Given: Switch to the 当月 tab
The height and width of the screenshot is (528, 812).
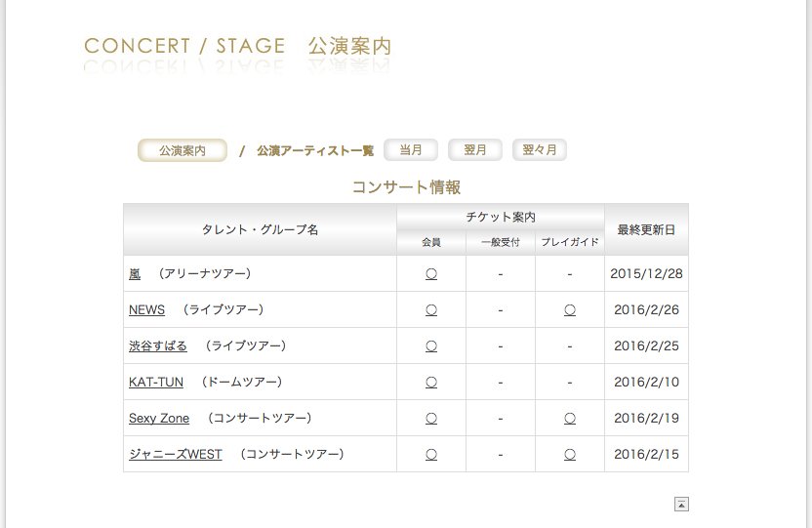Looking at the screenshot, I should tap(411, 150).
